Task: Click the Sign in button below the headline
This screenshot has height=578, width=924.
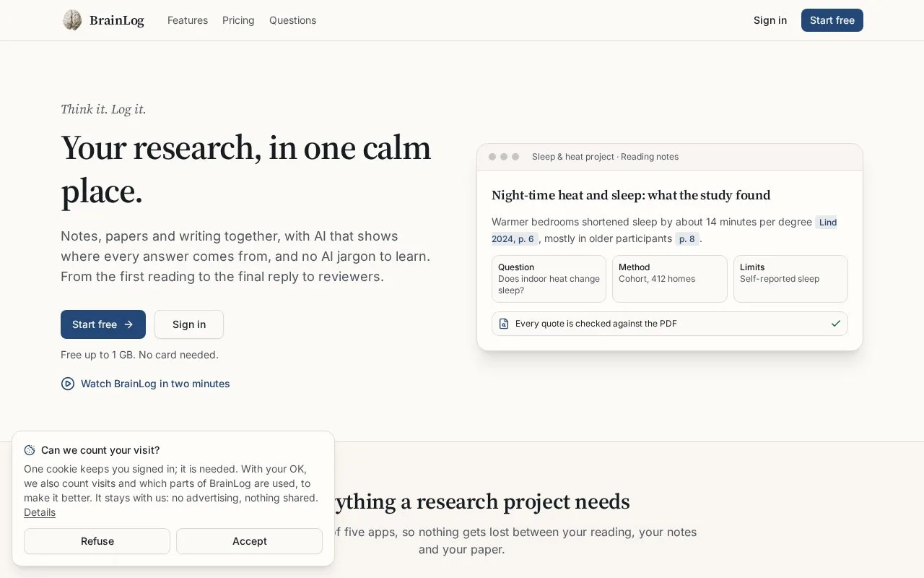Action: click(189, 324)
